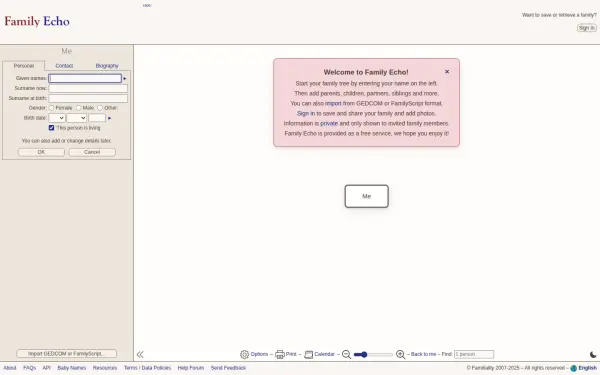The width and height of the screenshot is (600, 375).
Task: Switch to the Personal tab
Action: point(24,66)
